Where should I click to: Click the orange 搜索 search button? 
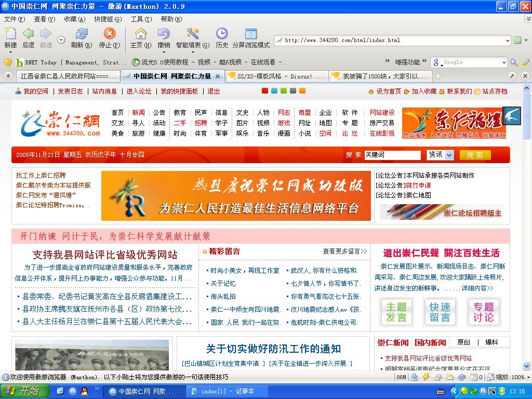[475, 155]
